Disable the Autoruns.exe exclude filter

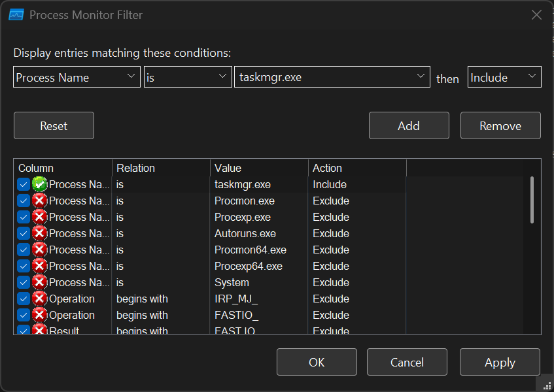[24, 233]
